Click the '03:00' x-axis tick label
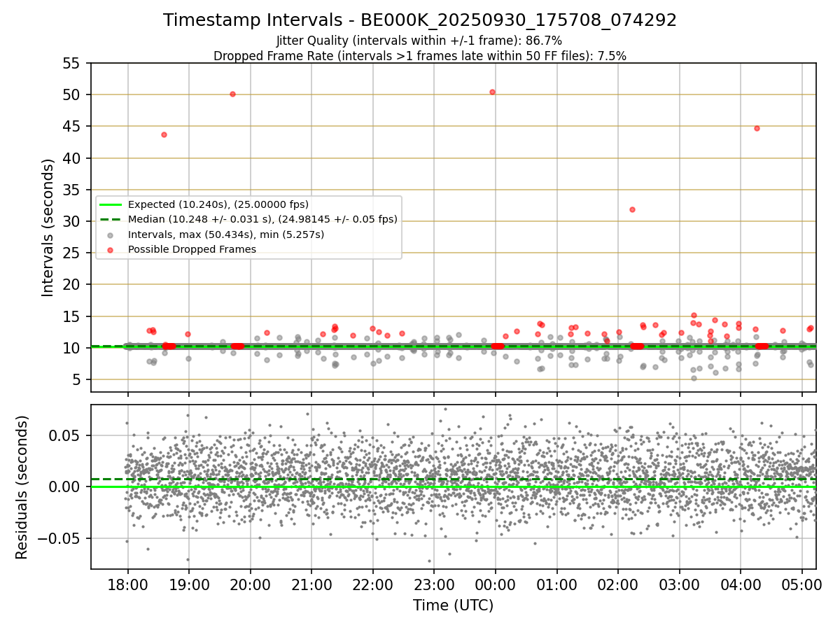 pyautogui.click(x=679, y=584)
